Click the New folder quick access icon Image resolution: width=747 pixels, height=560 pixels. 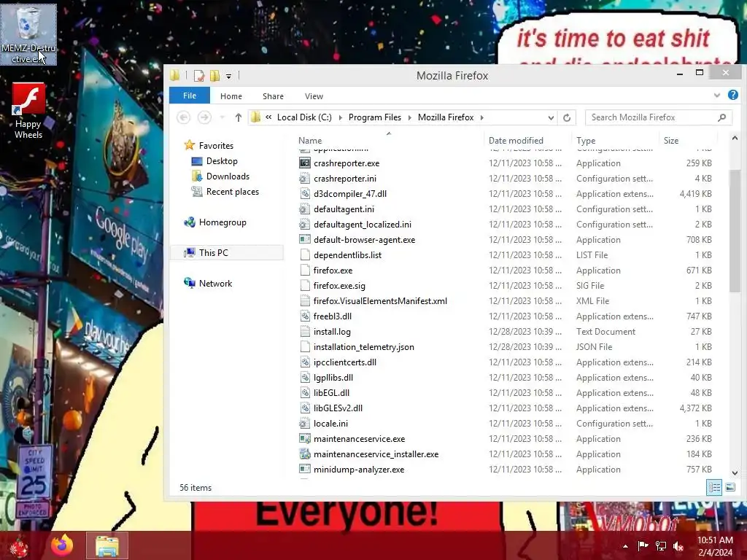click(215, 76)
